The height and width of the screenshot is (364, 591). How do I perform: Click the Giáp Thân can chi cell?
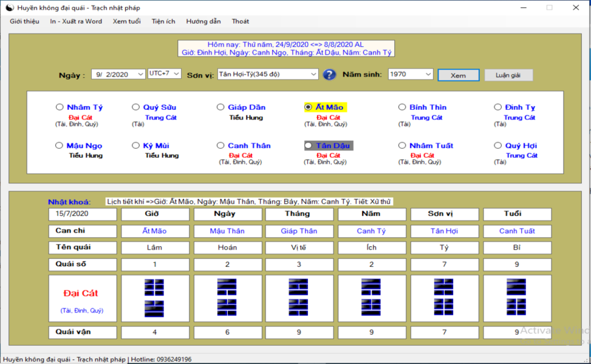tap(299, 231)
